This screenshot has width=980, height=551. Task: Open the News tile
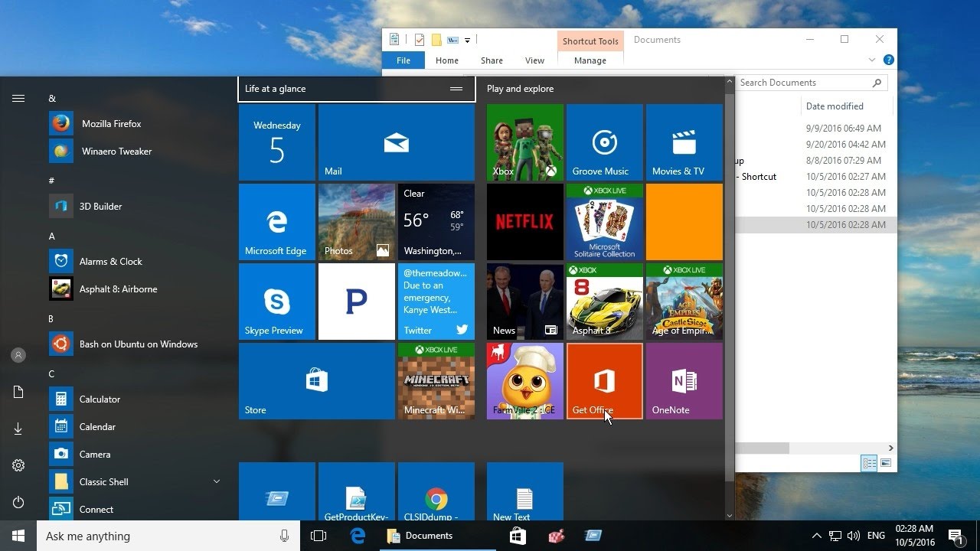pyautogui.click(x=525, y=302)
